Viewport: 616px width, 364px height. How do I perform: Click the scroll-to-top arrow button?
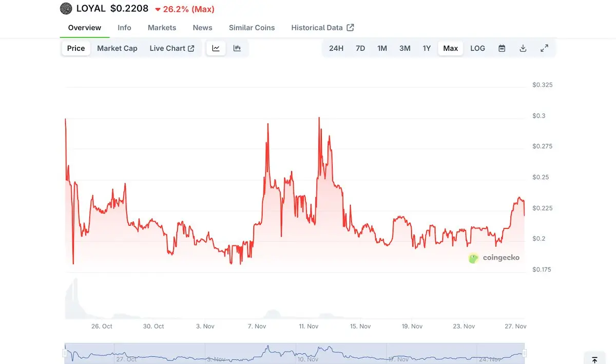click(x=594, y=360)
